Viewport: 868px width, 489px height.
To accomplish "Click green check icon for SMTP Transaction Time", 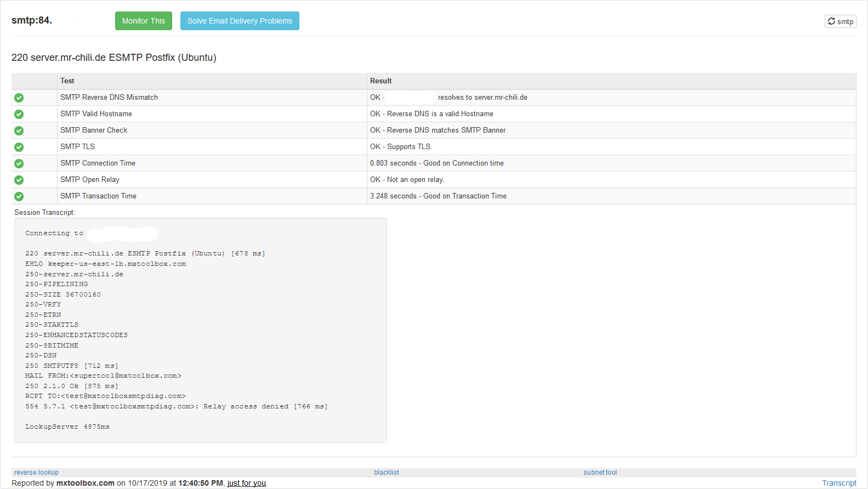I will 19,196.
